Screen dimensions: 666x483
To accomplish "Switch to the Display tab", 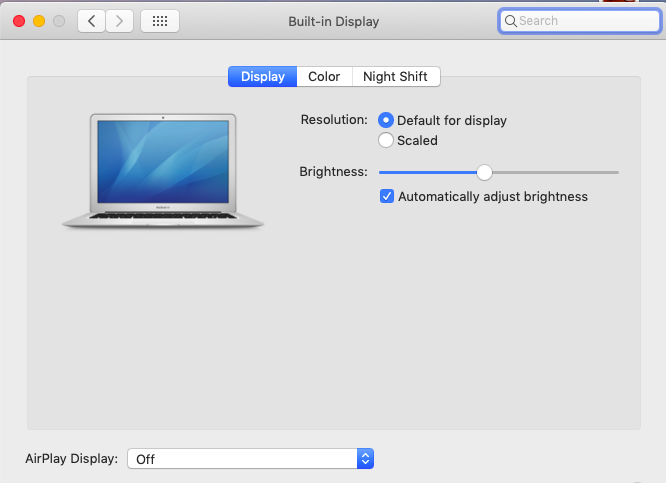I will click(x=262, y=76).
